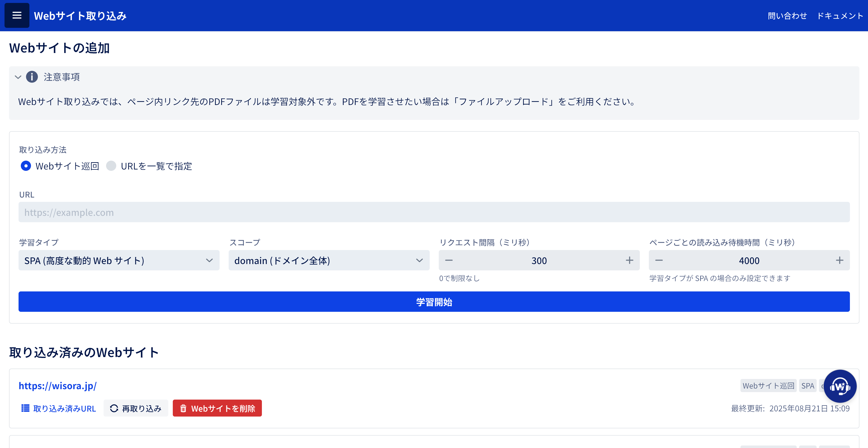Collapse the 注意事項 section chevron
This screenshot has height=448, width=868.
(18, 77)
